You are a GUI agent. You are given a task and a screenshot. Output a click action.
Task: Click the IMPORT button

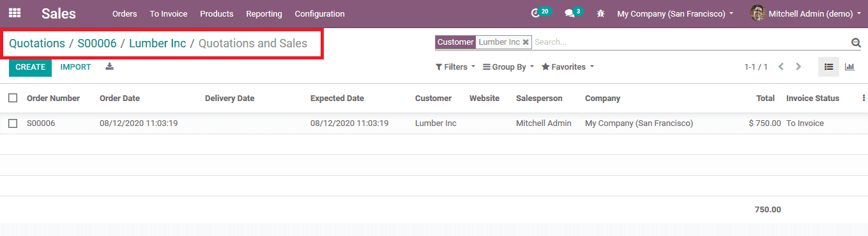76,67
